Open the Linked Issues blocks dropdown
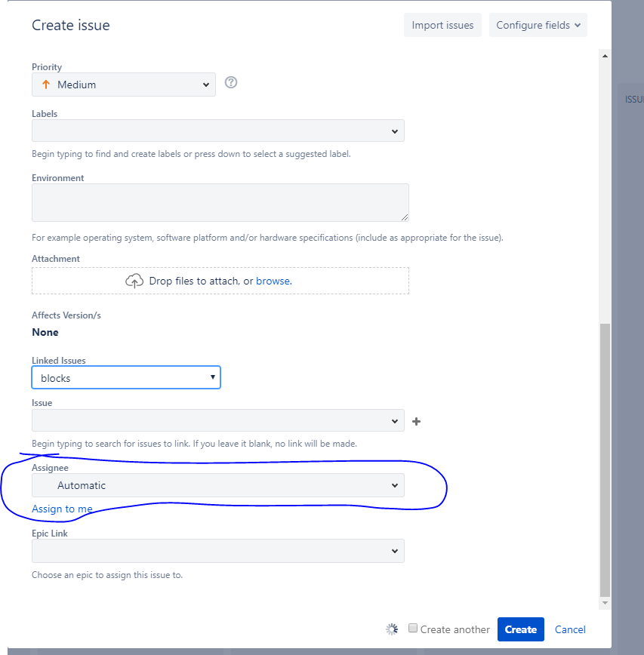This screenshot has height=655, width=644. (x=126, y=377)
